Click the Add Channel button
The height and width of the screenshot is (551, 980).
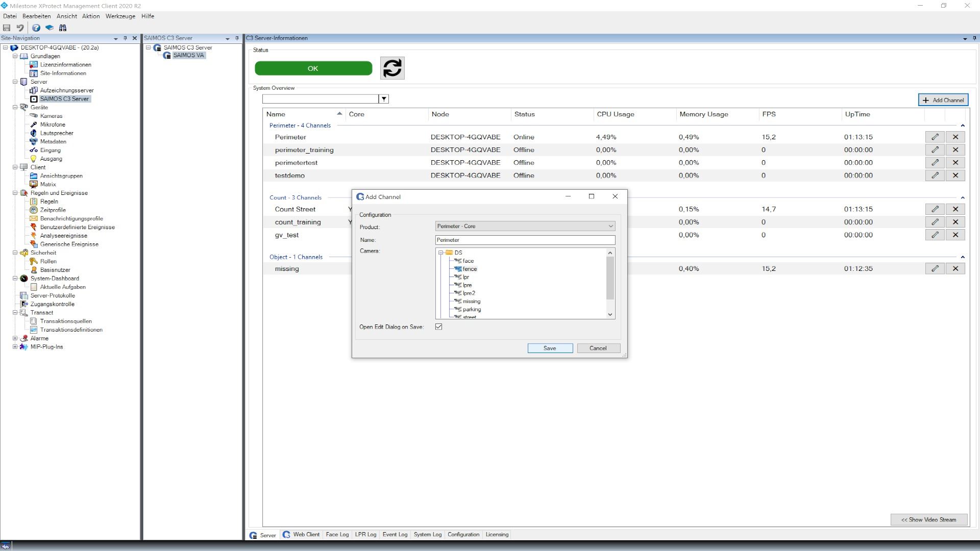click(943, 100)
